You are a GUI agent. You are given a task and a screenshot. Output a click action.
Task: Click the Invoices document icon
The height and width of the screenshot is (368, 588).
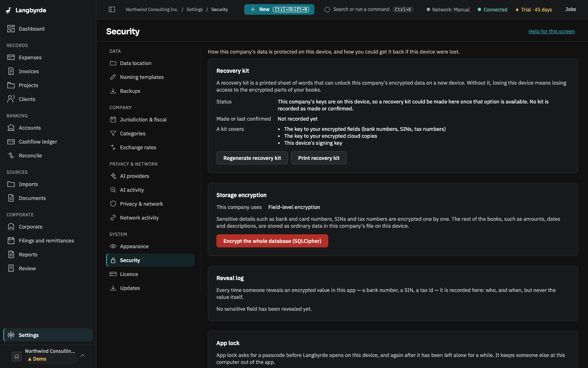pyautogui.click(x=11, y=71)
